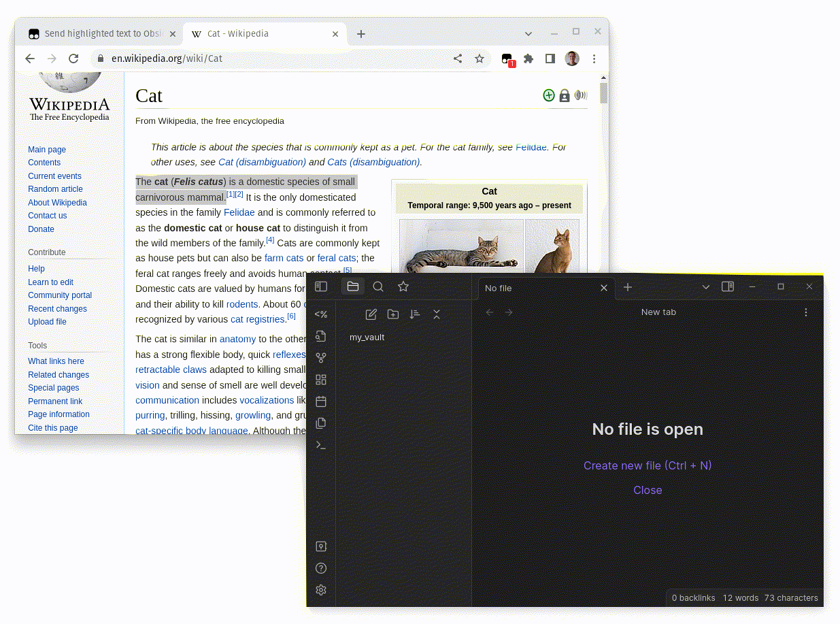This screenshot has height=624, width=840.
Task: Click the New note icon in Obsidian
Action: coord(371,314)
